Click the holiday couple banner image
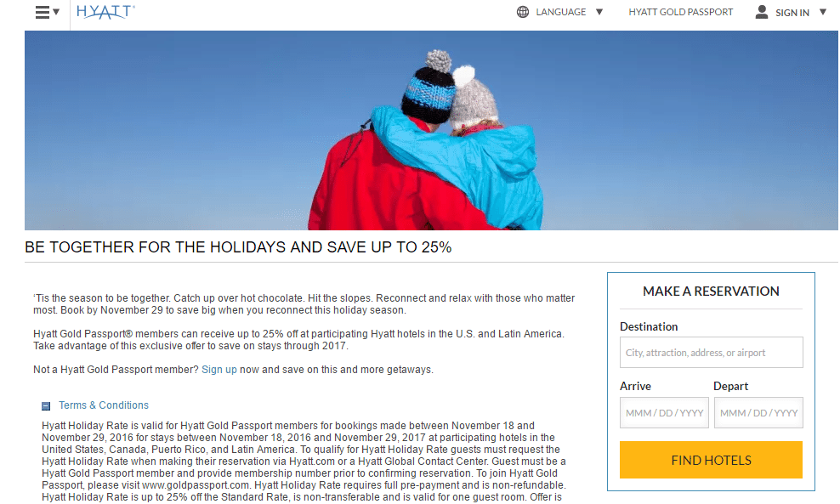 (x=431, y=130)
